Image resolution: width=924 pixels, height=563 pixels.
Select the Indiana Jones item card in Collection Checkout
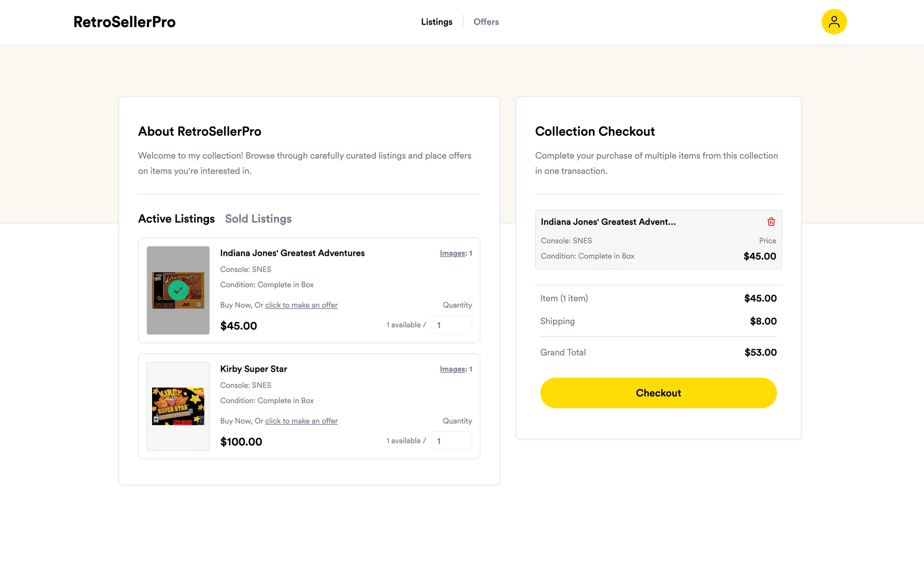click(x=658, y=239)
